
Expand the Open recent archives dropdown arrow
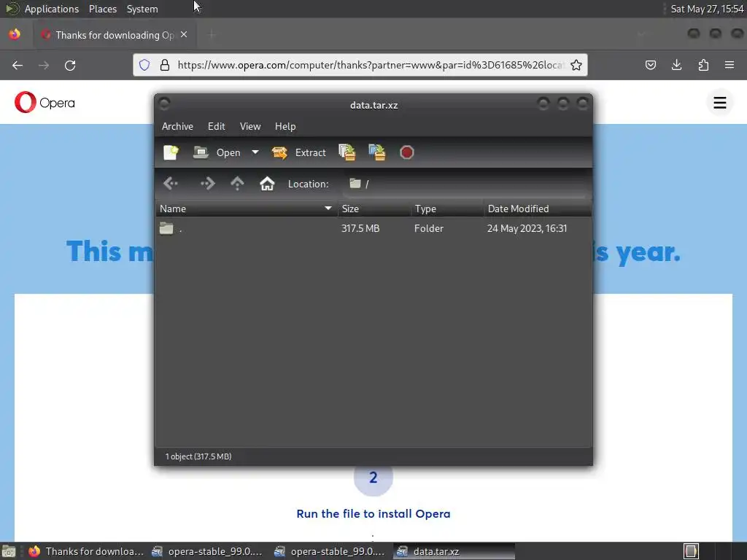(x=255, y=152)
